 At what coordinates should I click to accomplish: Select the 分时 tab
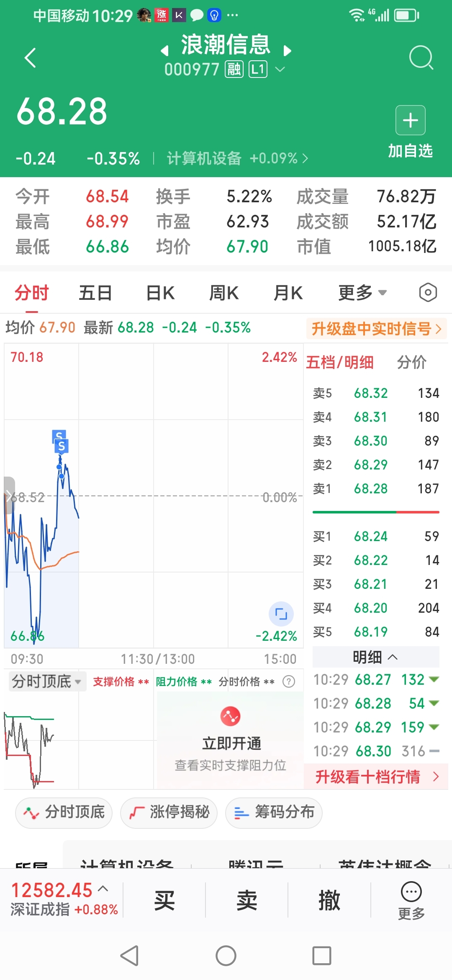coord(32,292)
